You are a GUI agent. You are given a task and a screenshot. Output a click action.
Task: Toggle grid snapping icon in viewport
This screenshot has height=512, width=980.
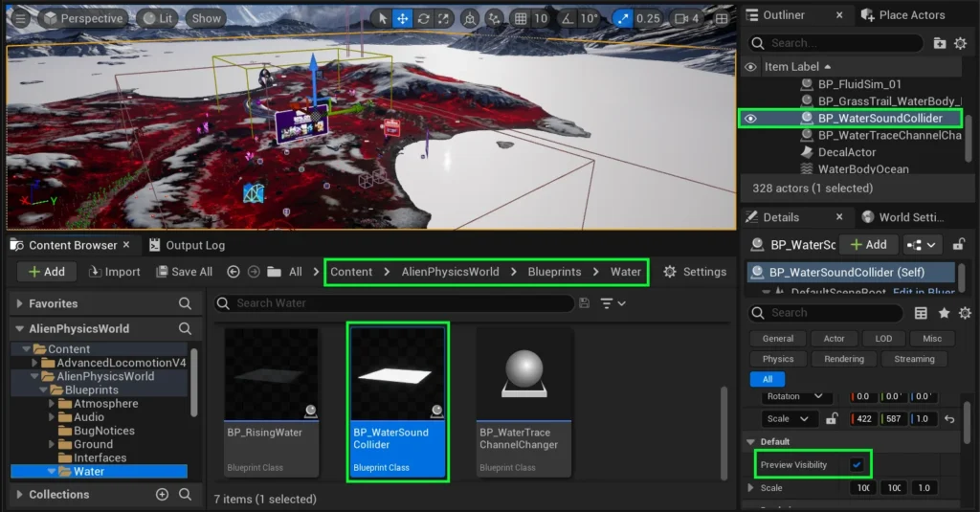click(520, 18)
